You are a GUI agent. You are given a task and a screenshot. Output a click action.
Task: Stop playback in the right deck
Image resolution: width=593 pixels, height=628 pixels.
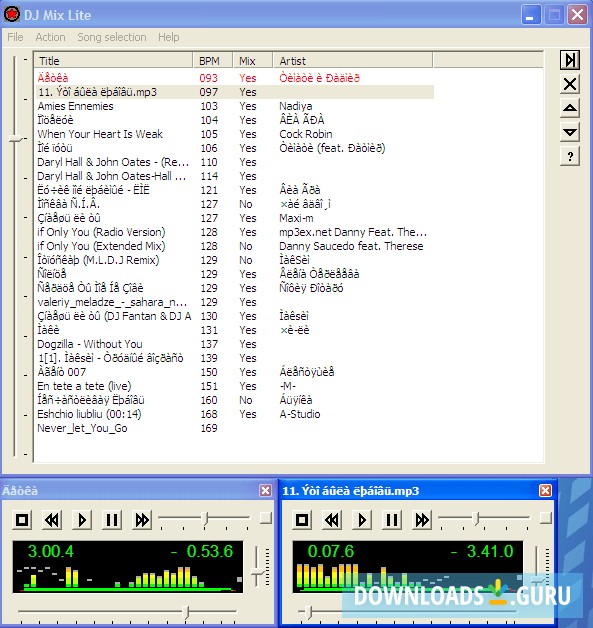point(302,520)
